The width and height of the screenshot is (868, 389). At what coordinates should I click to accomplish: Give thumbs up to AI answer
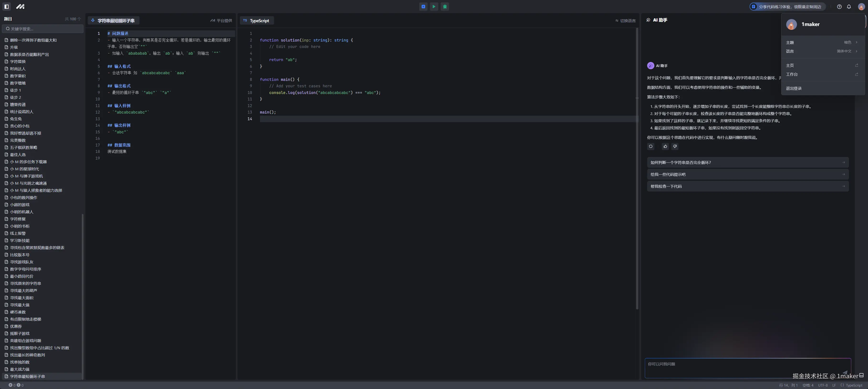tap(665, 146)
